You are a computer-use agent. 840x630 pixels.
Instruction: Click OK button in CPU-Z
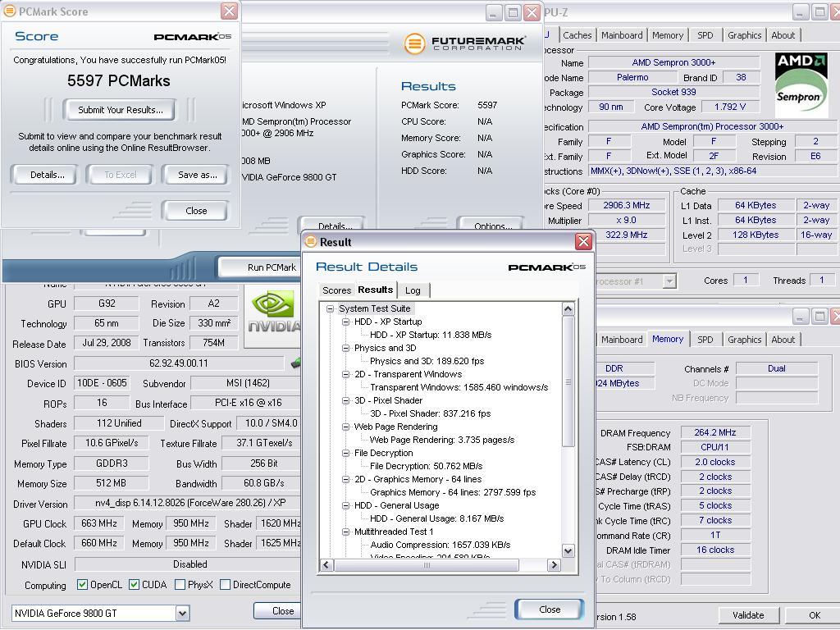pyautogui.click(x=815, y=615)
